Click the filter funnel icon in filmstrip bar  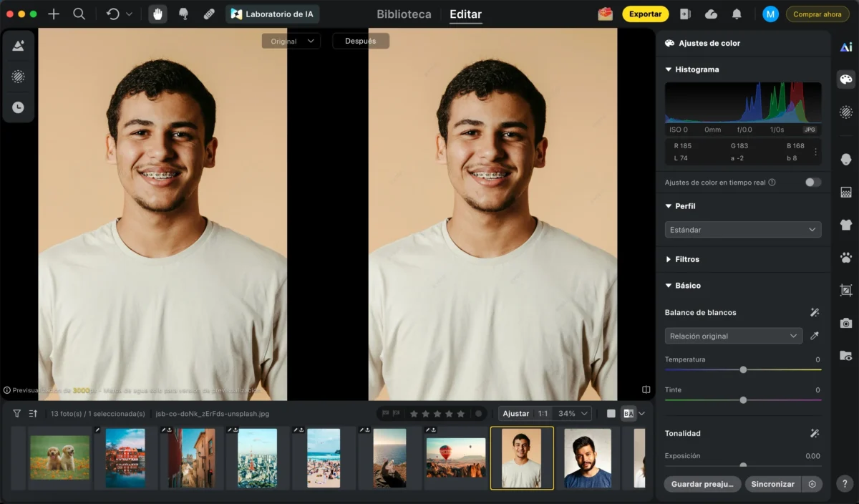click(x=17, y=414)
